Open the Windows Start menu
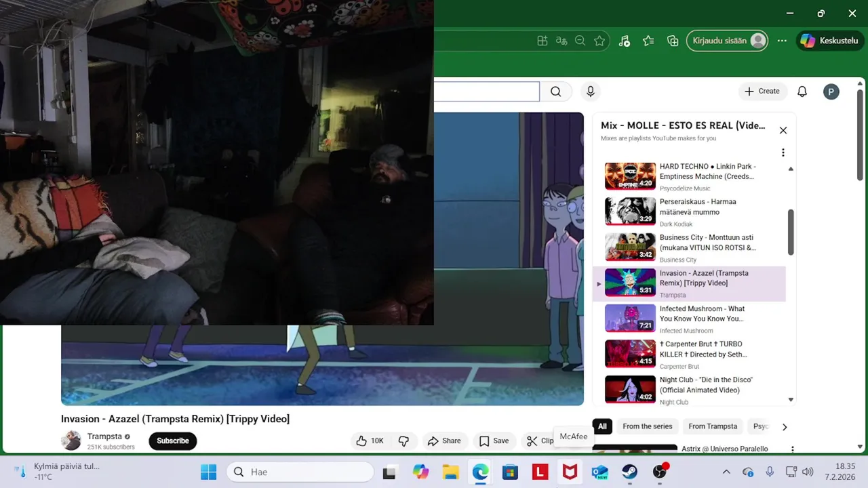The height and width of the screenshot is (488, 868). [208, 472]
